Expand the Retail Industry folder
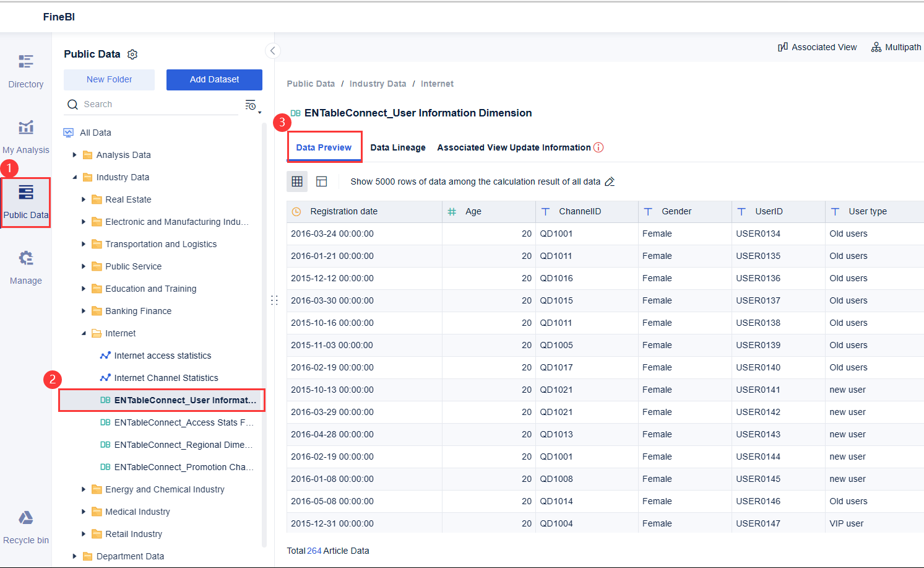 (x=84, y=534)
